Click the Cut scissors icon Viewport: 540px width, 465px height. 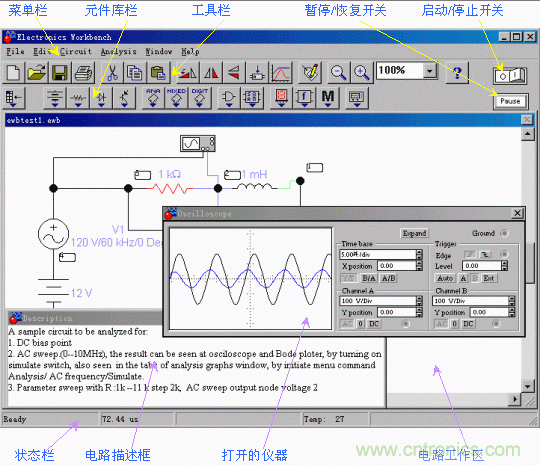[112, 73]
